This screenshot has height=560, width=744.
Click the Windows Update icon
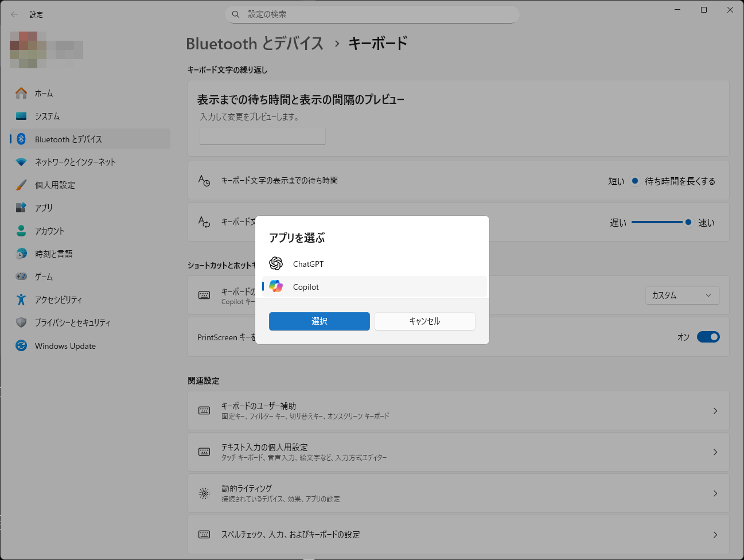tap(21, 345)
